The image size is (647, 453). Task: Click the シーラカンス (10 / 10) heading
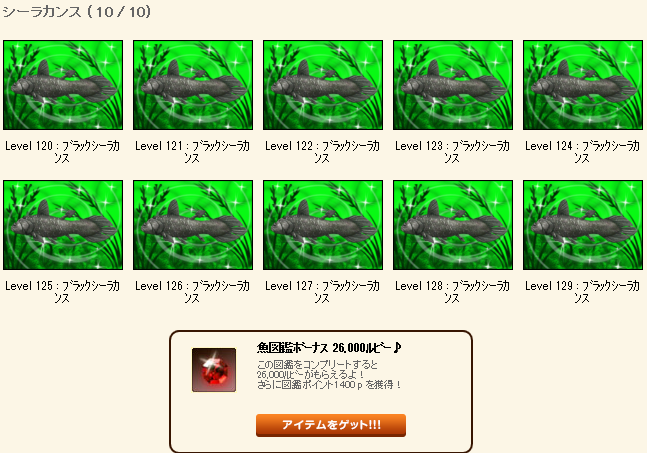(x=77, y=12)
